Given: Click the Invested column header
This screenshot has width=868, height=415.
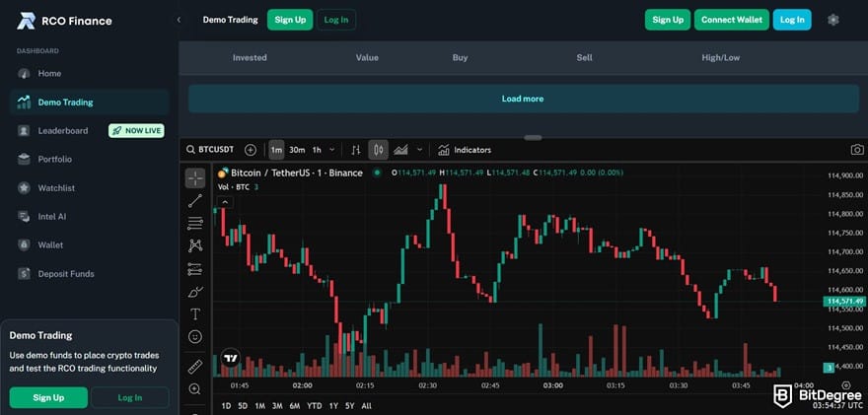Looking at the screenshot, I should point(250,57).
